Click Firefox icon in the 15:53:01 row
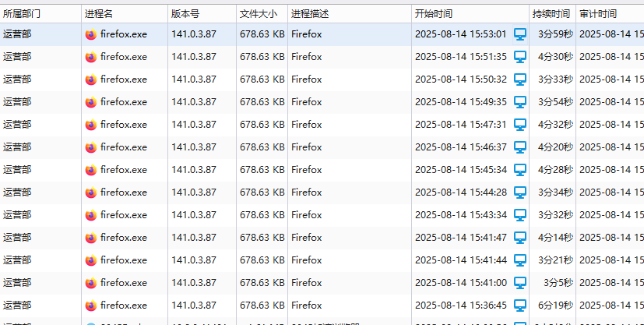Image resolution: width=644 pixels, height=325 pixels. point(91,34)
